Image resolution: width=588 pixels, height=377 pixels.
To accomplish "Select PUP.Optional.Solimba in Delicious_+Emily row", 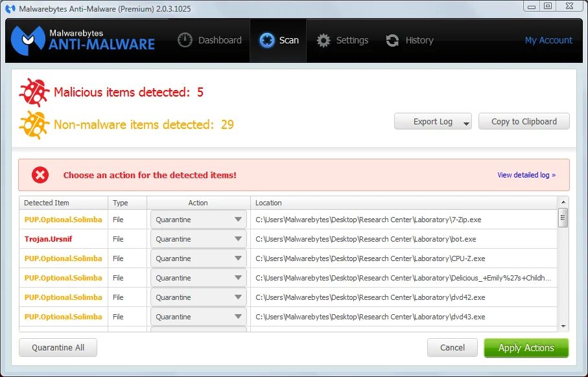I will click(x=63, y=278).
